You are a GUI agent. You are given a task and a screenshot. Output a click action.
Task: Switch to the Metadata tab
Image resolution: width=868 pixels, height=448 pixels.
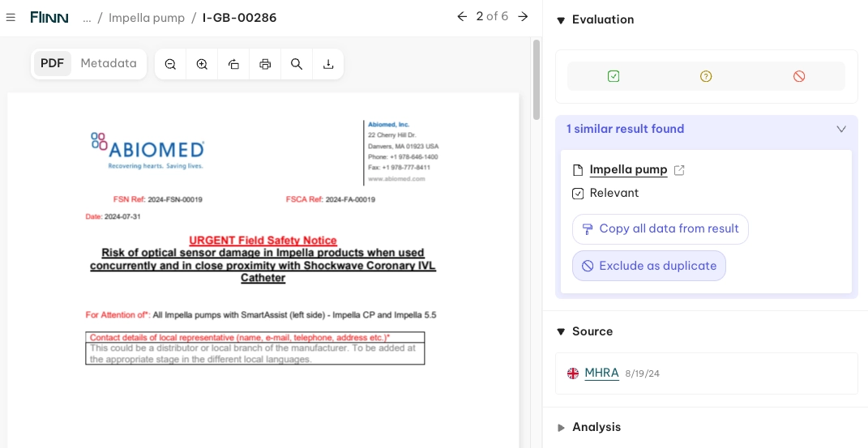click(x=109, y=64)
